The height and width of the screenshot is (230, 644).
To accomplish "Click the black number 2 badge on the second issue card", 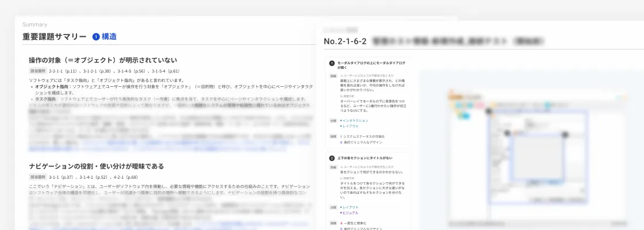I will pyautogui.click(x=332, y=158).
